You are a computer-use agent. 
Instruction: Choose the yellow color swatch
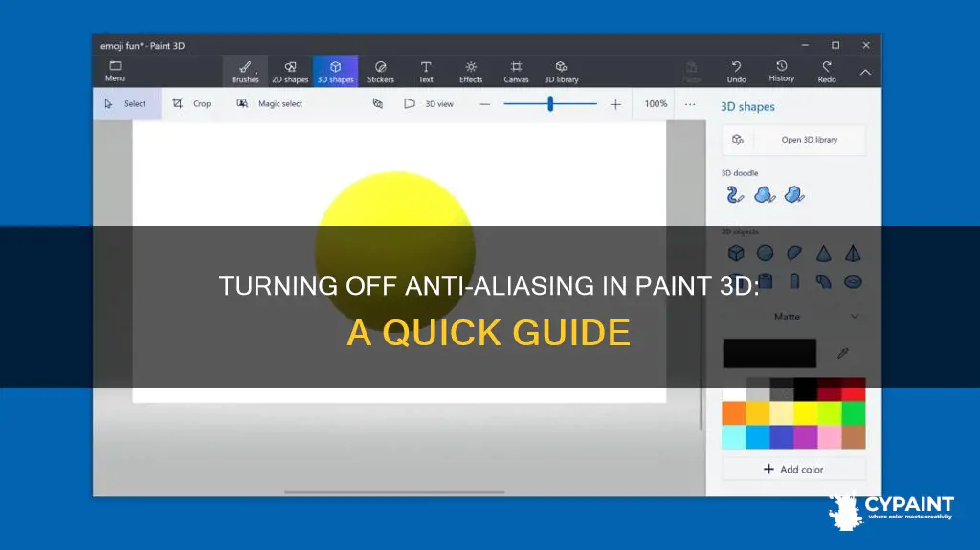tap(806, 413)
